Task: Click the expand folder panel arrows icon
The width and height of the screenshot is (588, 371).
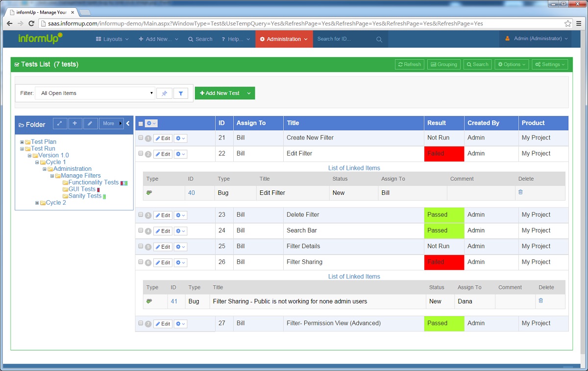Action: pyautogui.click(x=60, y=124)
